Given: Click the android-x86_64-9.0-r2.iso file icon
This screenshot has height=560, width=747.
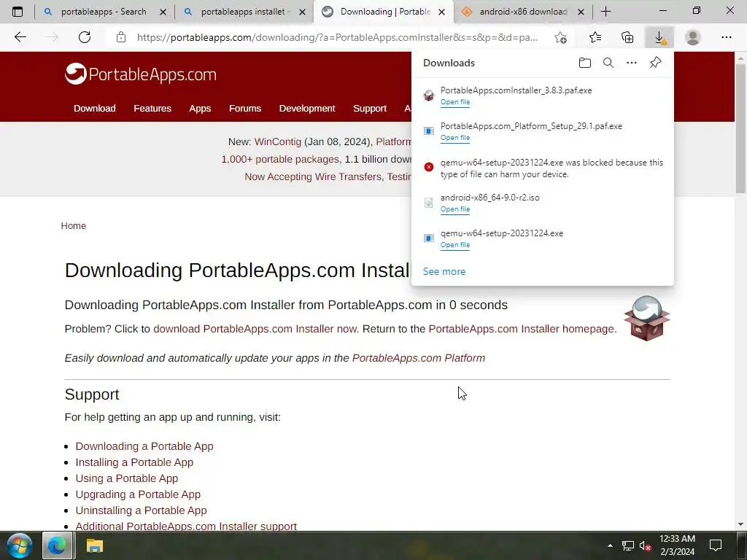Looking at the screenshot, I should click(429, 203).
